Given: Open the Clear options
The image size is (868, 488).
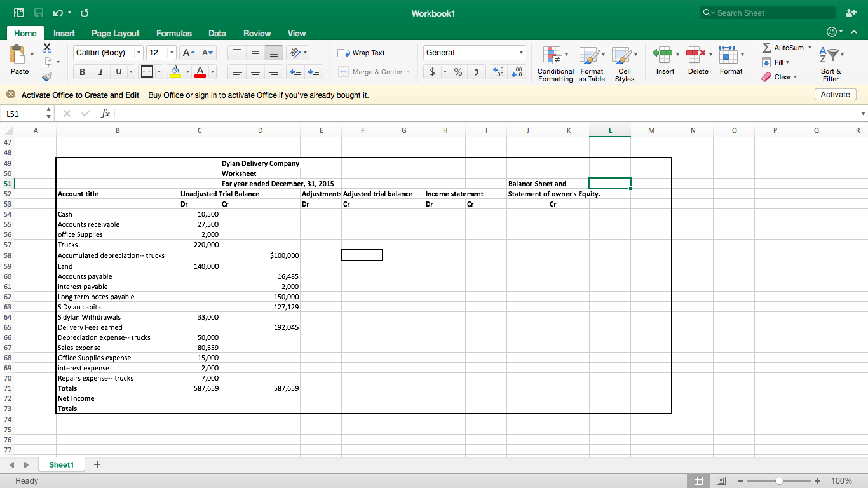Looking at the screenshot, I should [778, 77].
